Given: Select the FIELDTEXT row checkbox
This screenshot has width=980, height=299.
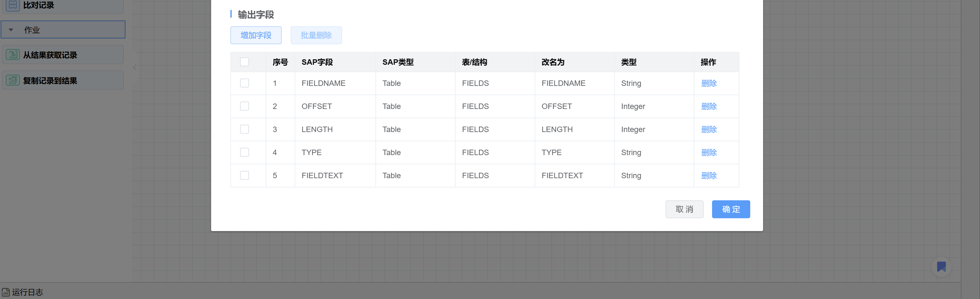Looking at the screenshot, I should (x=244, y=176).
